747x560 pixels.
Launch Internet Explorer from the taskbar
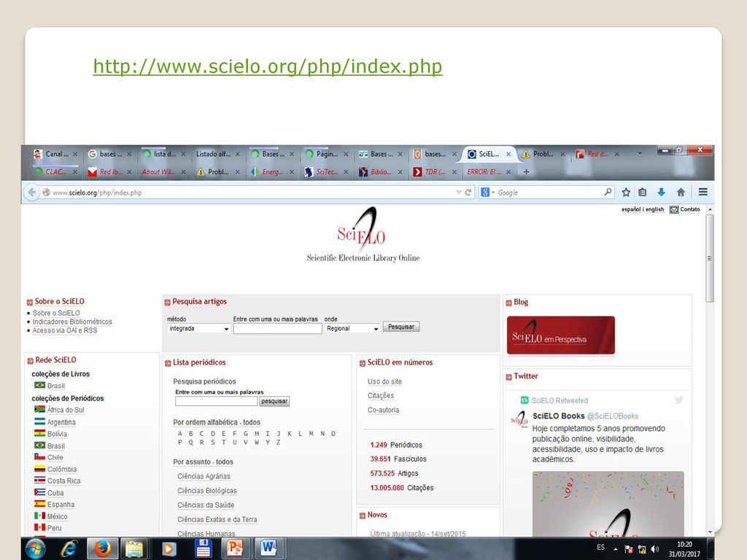(69, 549)
